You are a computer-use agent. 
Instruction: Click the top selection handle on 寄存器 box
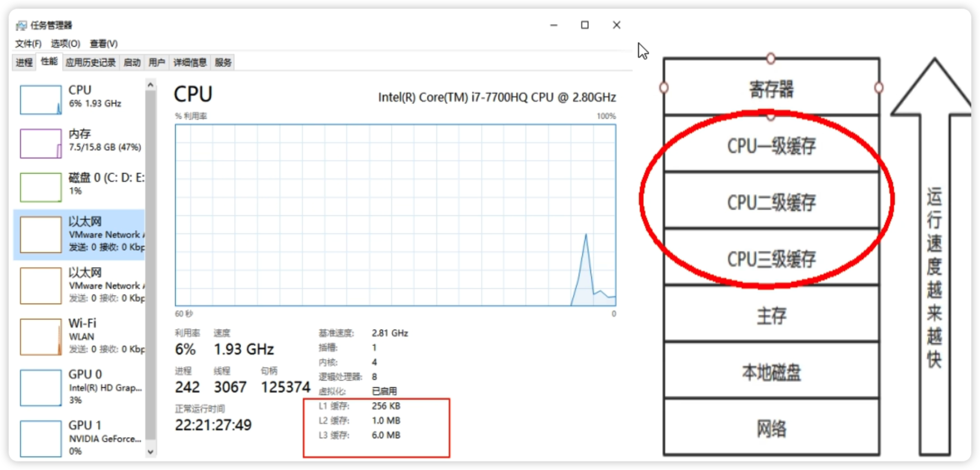click(x=771, y=59)
